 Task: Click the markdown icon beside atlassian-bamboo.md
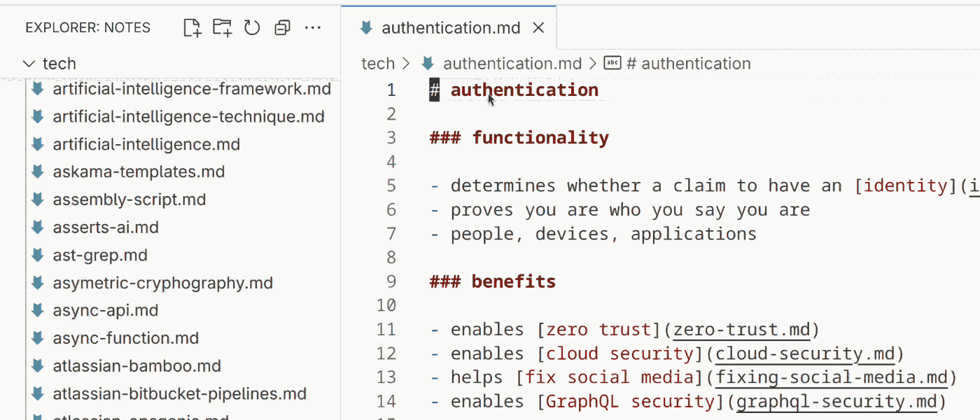38,366
